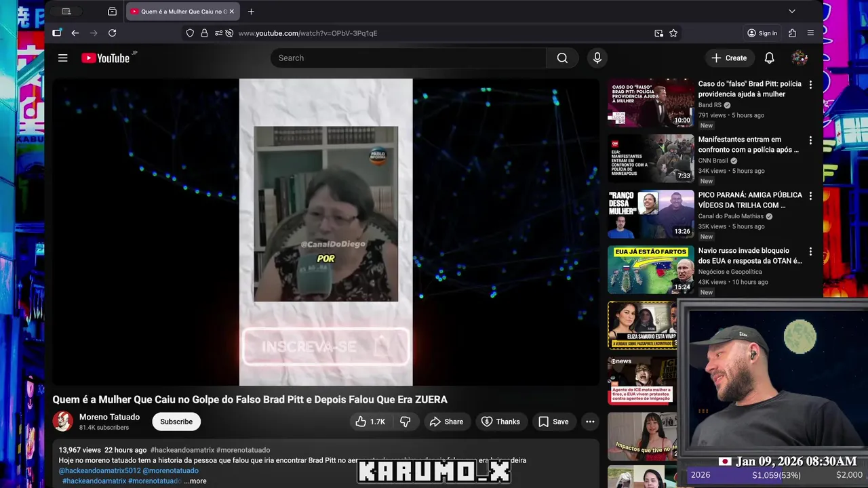Bookmark this page with the star

[x=673, y=33]
